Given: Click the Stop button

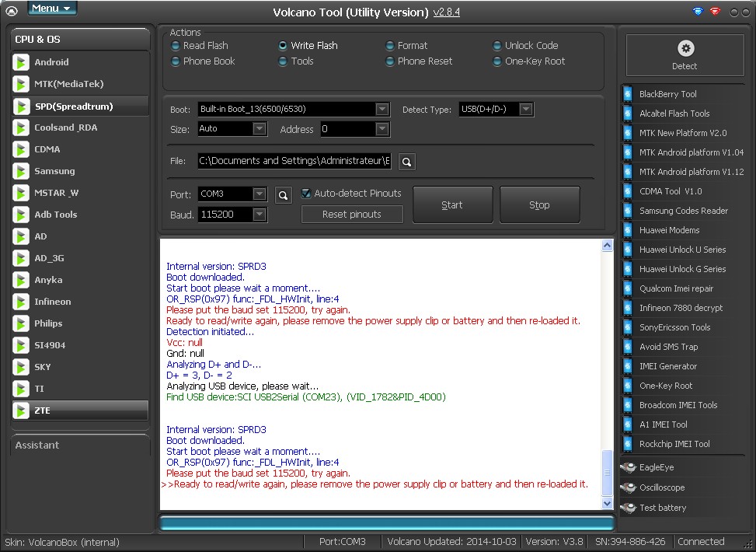Looking at the screenshot, I should point(539,205).
